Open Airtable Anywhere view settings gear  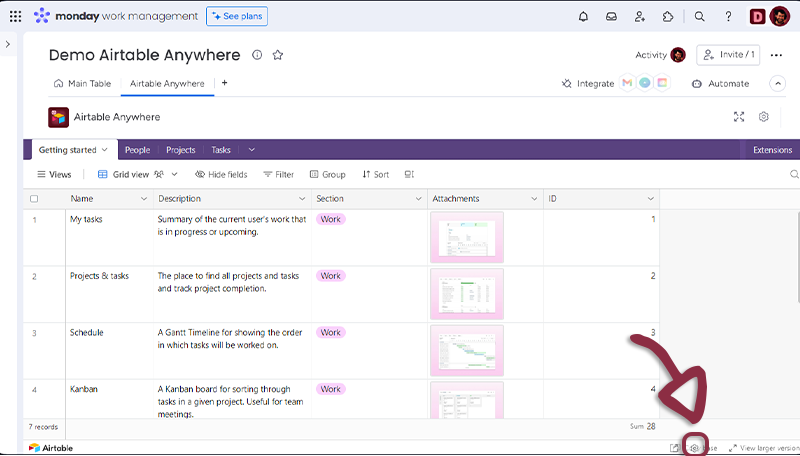764,117
